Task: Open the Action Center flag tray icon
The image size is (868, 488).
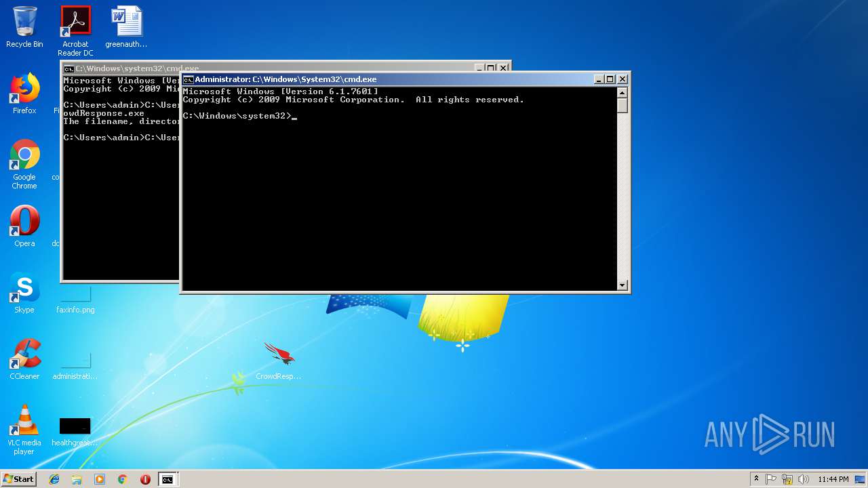Action: pos(772,479)
